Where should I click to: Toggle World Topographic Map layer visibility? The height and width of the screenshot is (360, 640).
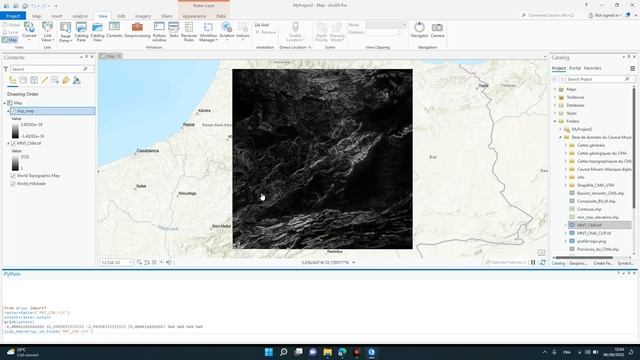click(13, 176)
